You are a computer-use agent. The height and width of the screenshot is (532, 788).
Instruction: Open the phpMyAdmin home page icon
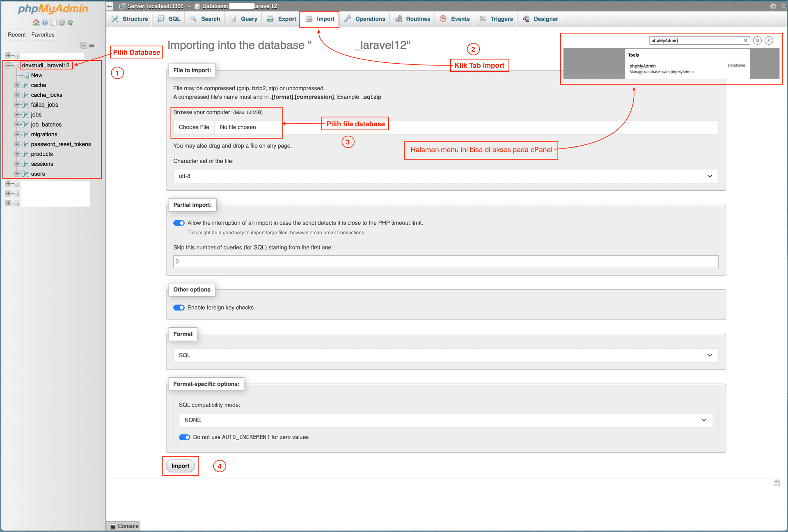36,23
